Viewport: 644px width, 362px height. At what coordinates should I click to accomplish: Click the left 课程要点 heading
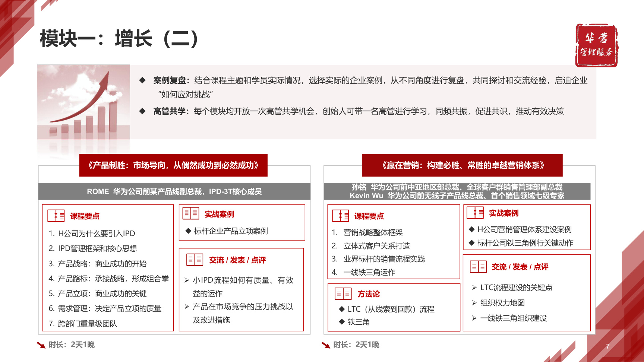(85, 216)
